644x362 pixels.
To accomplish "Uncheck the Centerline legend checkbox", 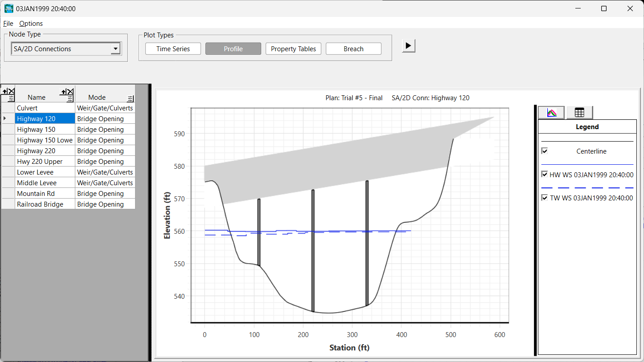I will pos(544,151).
